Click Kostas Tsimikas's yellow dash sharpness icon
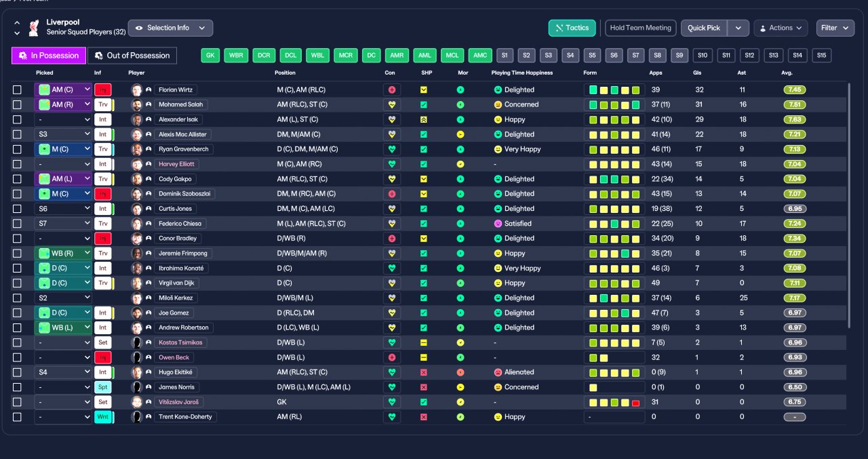Viewport: 868px width, 459px height. 424,342
